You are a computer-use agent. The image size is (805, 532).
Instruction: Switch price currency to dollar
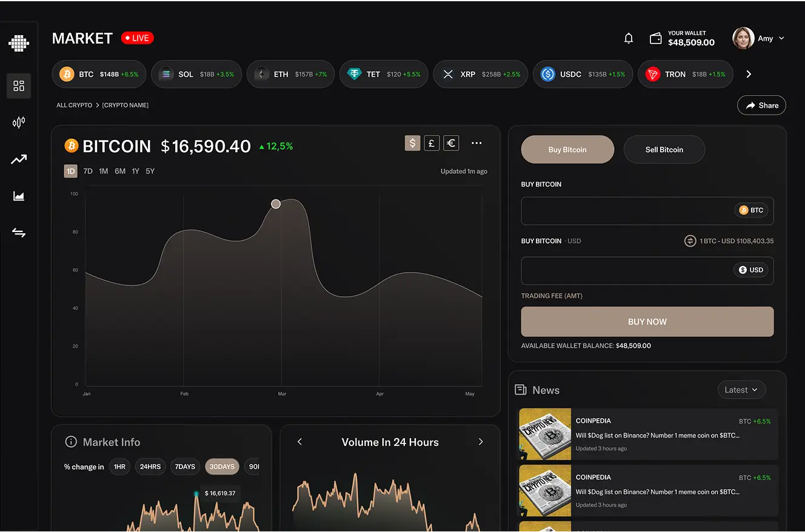click(x=413, y=143)
